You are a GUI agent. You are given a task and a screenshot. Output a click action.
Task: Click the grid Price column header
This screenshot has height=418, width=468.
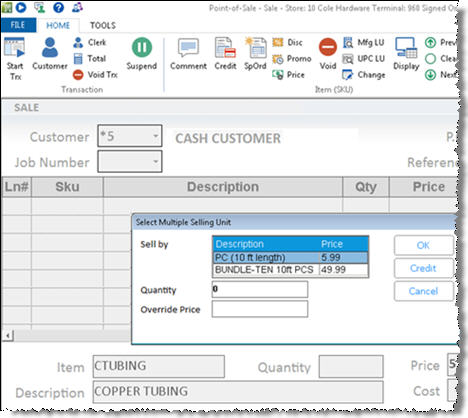click(x=425, y=187)
